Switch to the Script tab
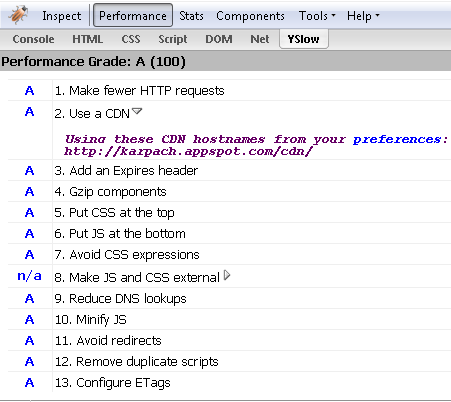The image size is (451, 402). 173,39
